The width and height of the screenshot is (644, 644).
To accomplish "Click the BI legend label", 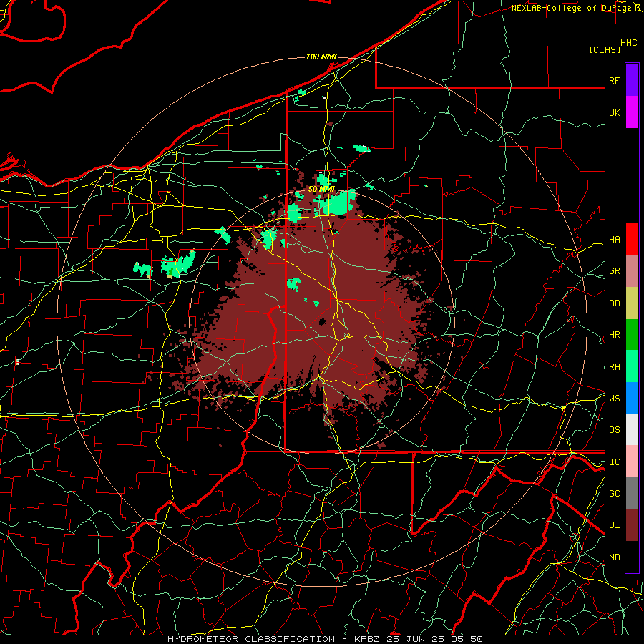I will point(614,525).
